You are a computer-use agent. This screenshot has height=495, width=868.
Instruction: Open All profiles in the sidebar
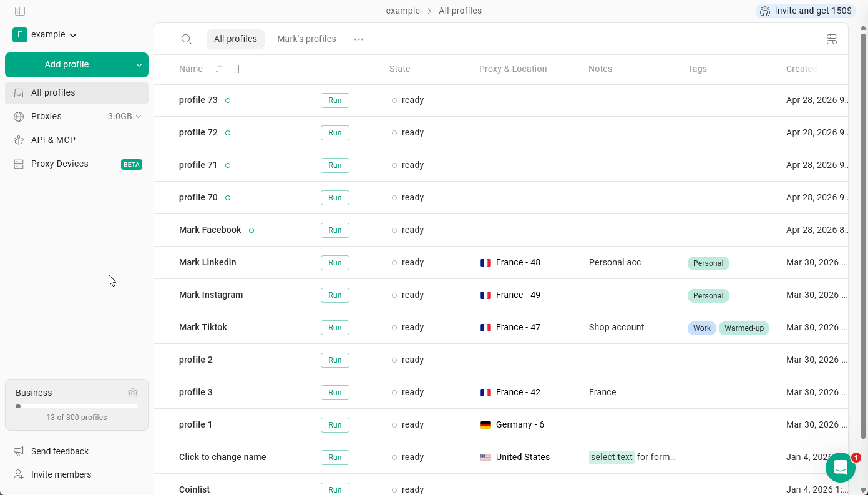[x=77, y=92]
